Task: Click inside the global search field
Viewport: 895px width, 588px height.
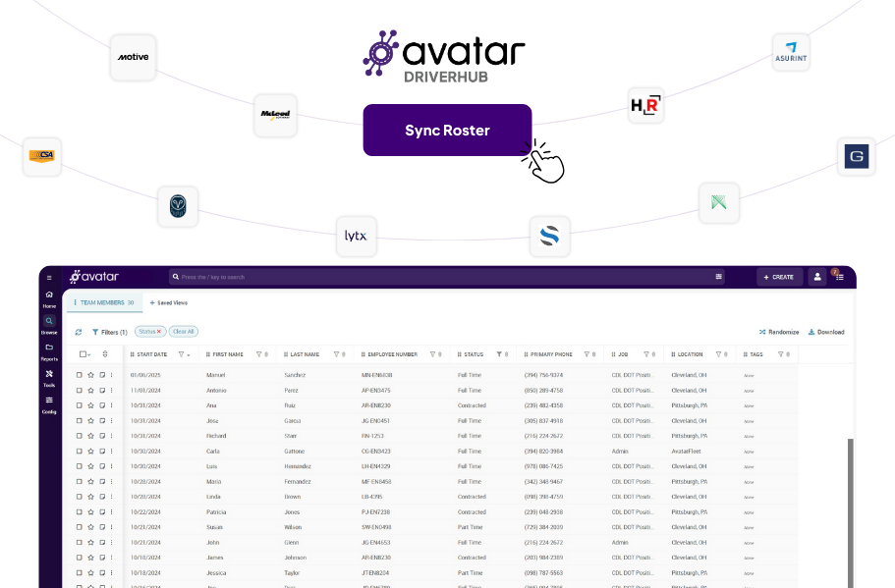Action: coord(295,276)
